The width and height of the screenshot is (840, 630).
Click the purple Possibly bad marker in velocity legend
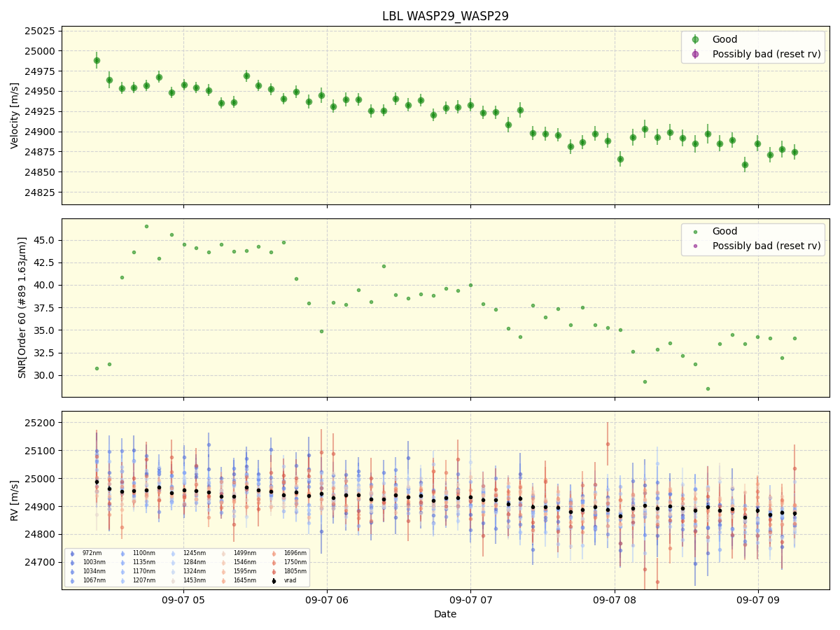pos(695,54)
